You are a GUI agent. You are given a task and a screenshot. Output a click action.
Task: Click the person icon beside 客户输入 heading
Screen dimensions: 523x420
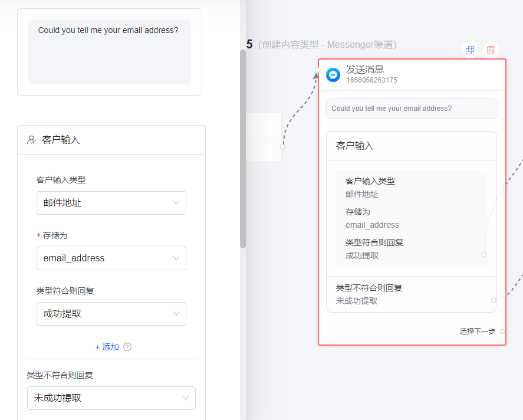coord(32,139)
